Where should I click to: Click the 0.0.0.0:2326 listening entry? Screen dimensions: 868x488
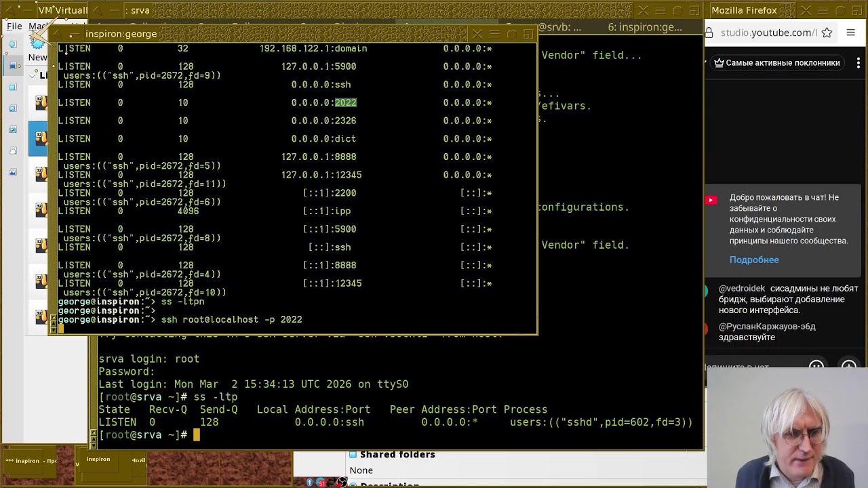323,121
